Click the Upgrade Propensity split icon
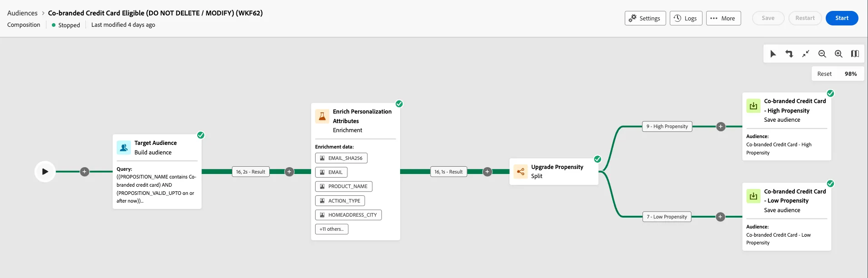The image size is (868, 278). click(x=521, y=172)
